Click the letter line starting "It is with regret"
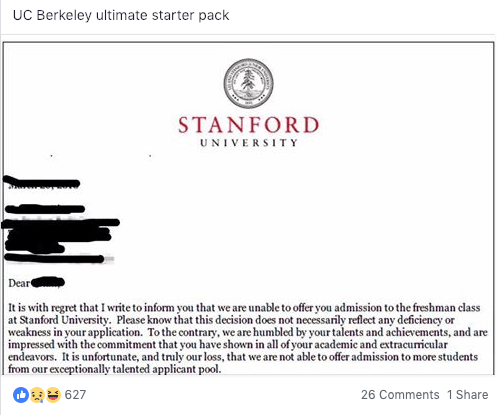The image size is (498, 415). [244, 307]
